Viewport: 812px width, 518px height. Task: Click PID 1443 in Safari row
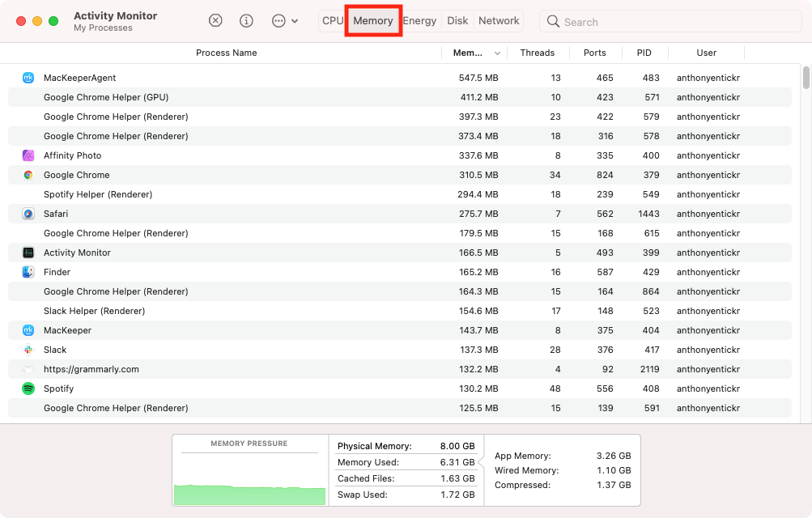pyautogui.click(x=648, y=214)
